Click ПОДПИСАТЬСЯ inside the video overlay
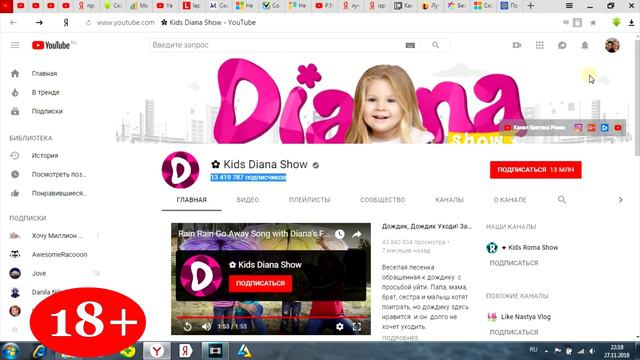This screenshot has width=640, height=360. coord(260,283)
